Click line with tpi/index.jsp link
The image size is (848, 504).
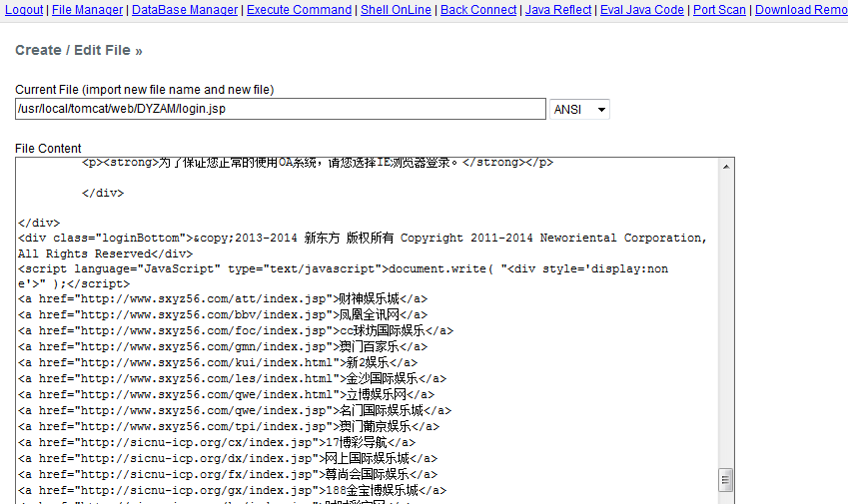point(228,427)
